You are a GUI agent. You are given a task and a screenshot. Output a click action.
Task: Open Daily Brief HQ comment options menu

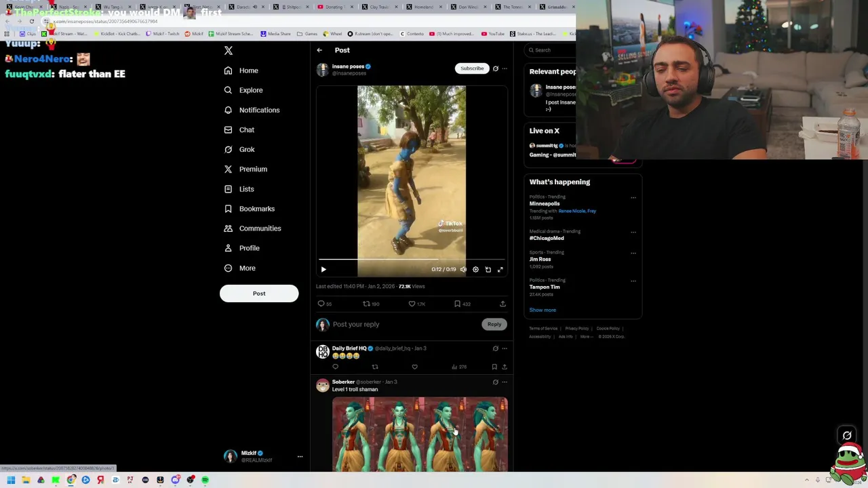505,348
